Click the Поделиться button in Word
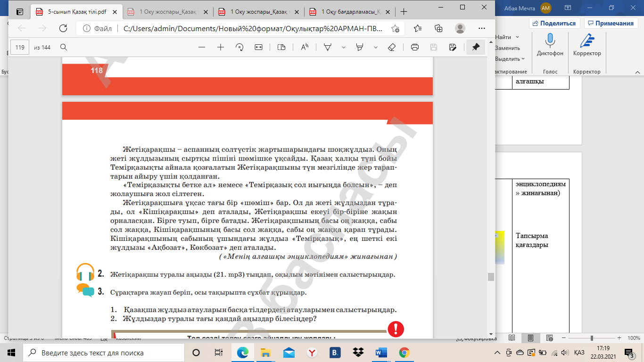The height and width of the screenshot is (362, 644). coord(554,23)
